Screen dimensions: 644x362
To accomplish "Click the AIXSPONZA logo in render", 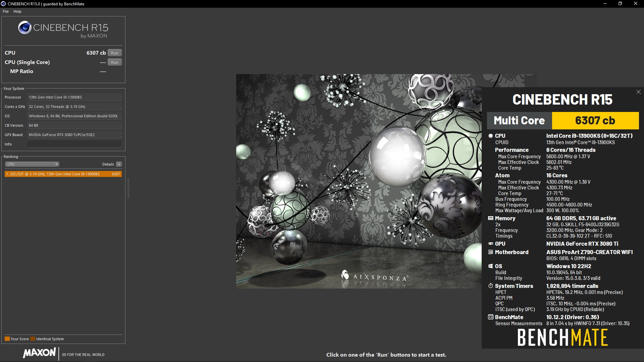I will pos(374,277).
